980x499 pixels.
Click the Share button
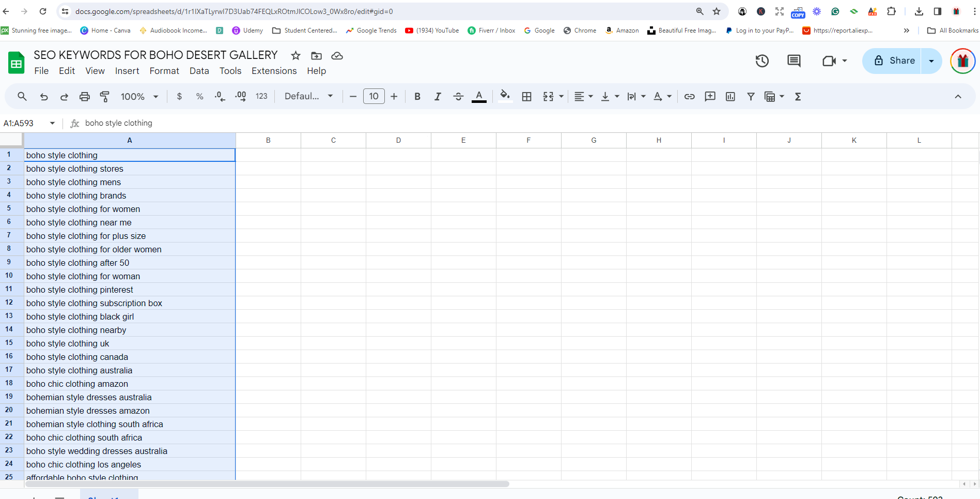click(x=892, y=61)
